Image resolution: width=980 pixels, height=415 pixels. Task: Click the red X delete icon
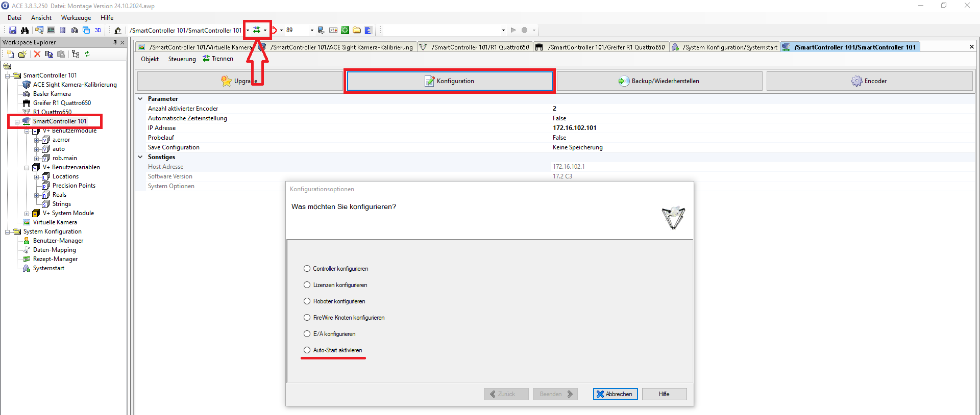pyautogui.click(x=37, y=54)
